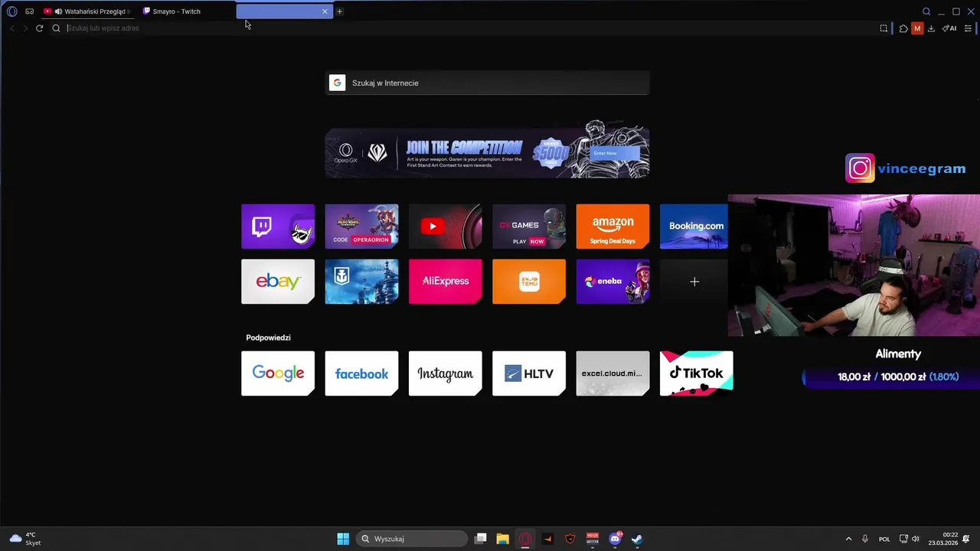Switch input language via POL indicator
This screenshot has width=980, height=551.
[884, 539]
